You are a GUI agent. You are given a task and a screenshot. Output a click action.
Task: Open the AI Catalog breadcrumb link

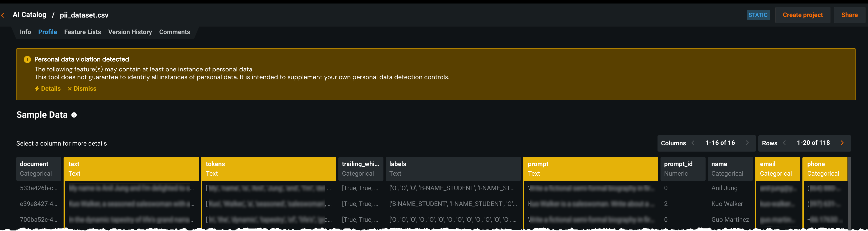point(29,15)
